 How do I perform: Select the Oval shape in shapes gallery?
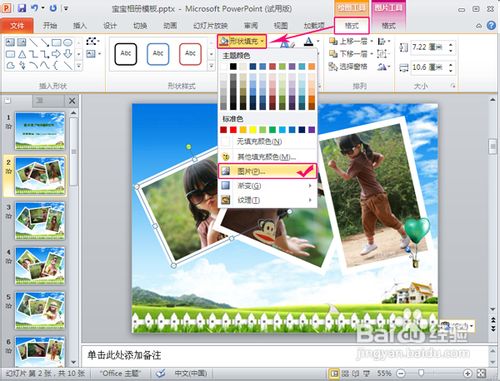68,42
